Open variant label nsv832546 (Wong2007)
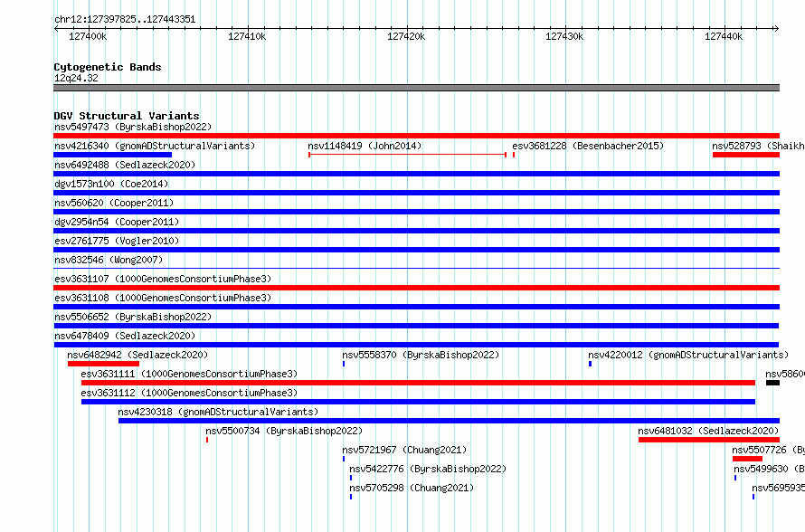The image size is (805, 532). (109, 260)
